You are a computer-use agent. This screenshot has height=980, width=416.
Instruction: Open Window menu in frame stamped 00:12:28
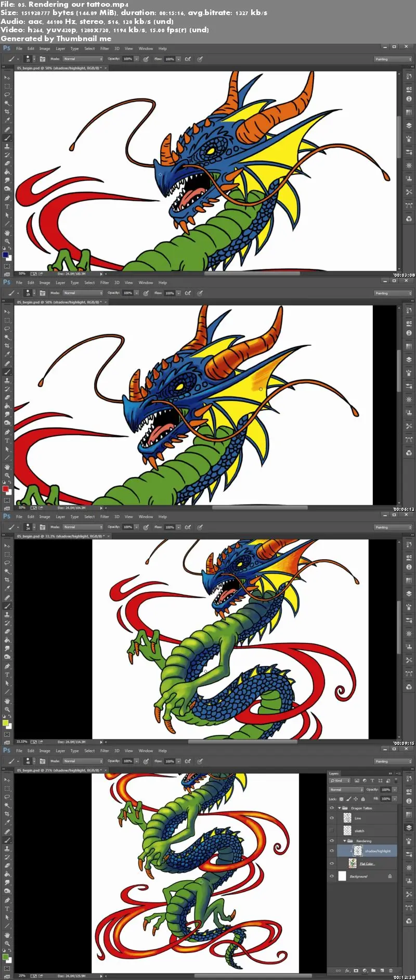[146, 751]
